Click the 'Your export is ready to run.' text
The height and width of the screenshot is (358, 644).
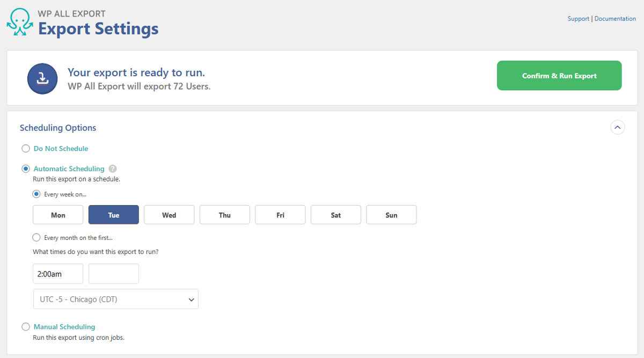[x=136, y=72]
